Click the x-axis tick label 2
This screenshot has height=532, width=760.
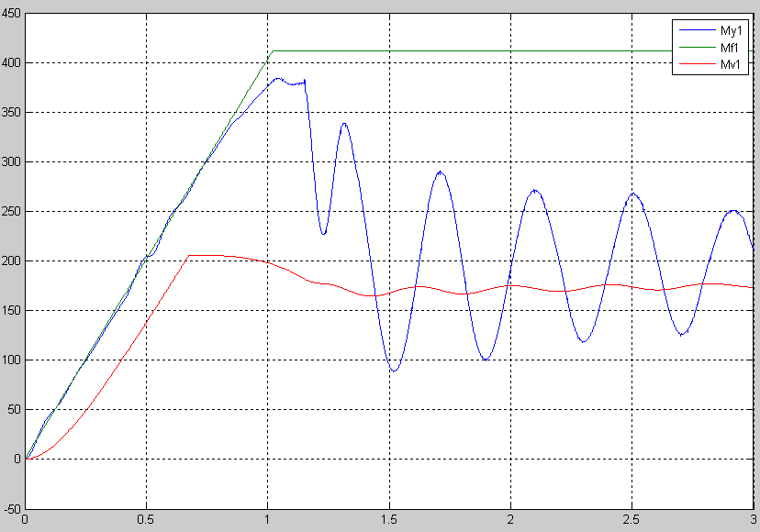tap(510, 520)
